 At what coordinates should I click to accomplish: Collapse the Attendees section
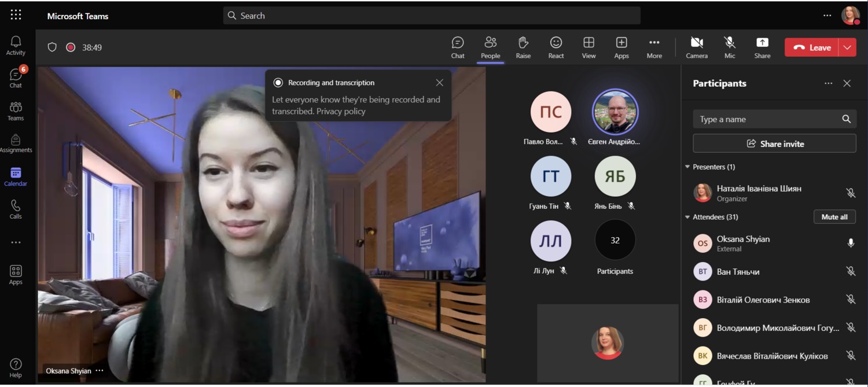pos(687,218)
